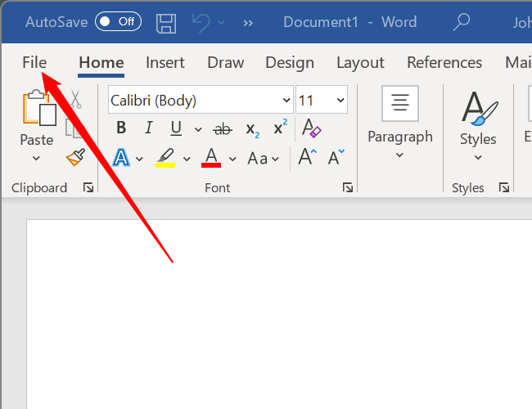
Task: Click the Text Effects glowing A icon
Action: pyautogui.click(x=121, y=158)
